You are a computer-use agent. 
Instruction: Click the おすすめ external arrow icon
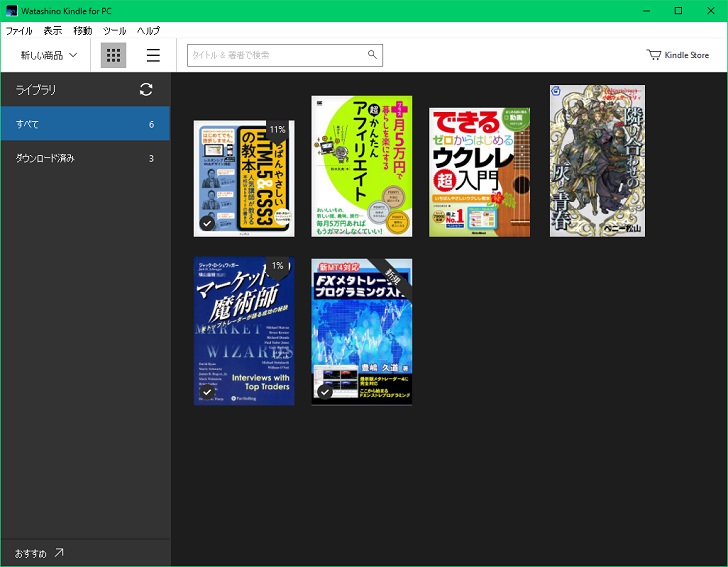tap(59, 553)
